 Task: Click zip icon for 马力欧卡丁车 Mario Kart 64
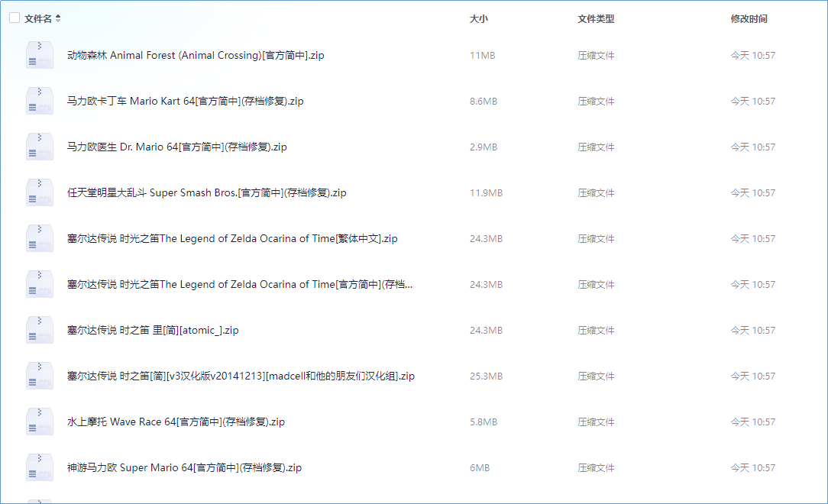(40, 101)
